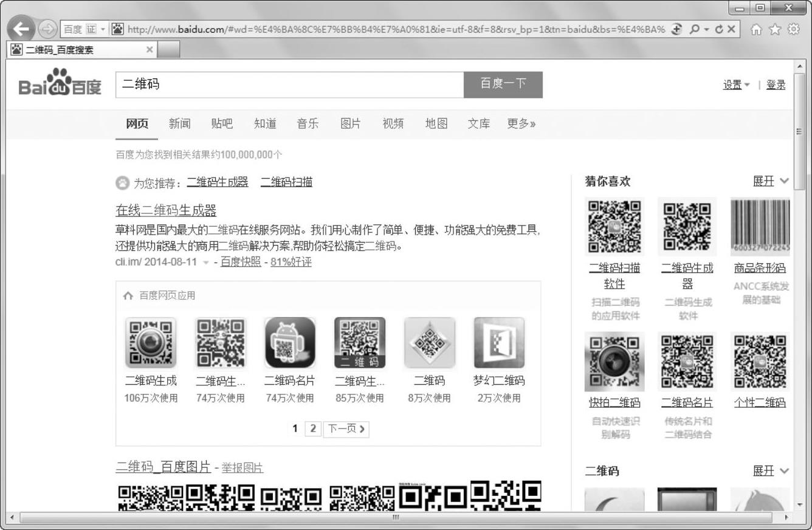Open the 二维码 app with 8万次使用
812x530 pixels.
click(x=430, y=342)
